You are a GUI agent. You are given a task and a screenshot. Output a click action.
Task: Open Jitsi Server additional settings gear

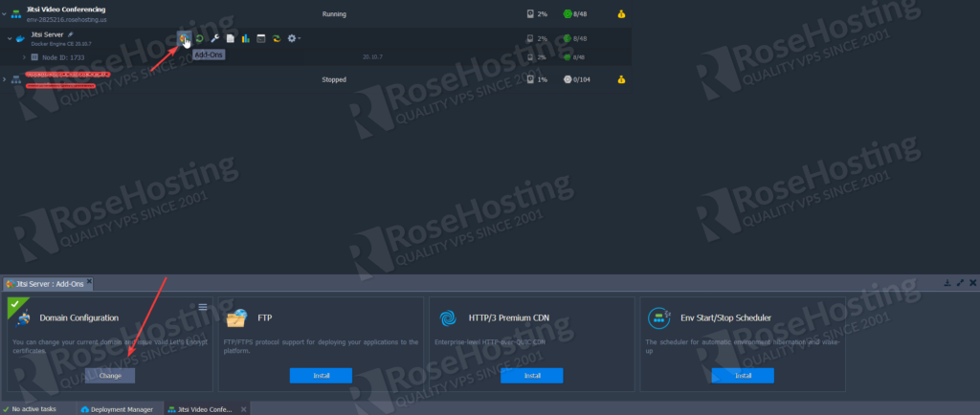coord(293,38)
